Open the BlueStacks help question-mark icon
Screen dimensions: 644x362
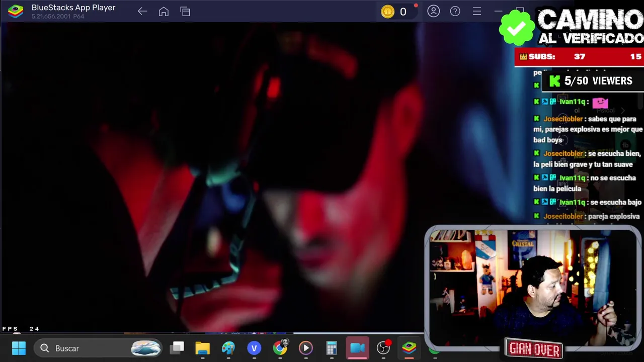[x=455, y=11]
